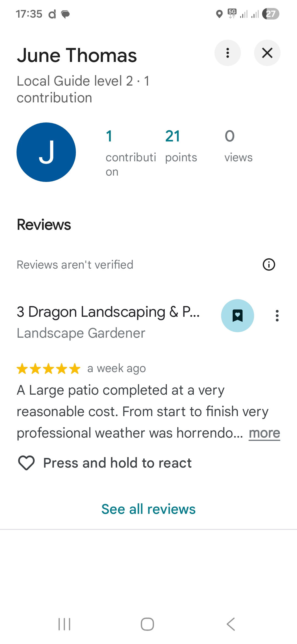The height and width of the screenshot is (644, 297).
Task: Tap the Local Guide level 2 text
Action: 75,81
